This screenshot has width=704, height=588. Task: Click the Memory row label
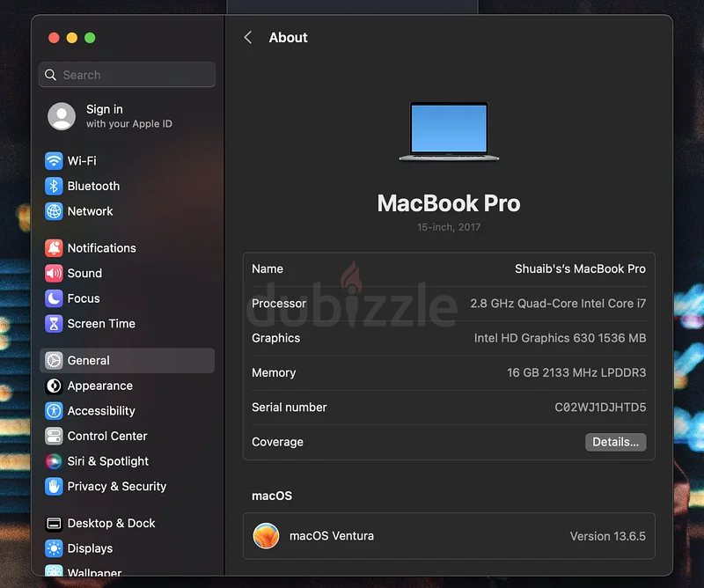[x=274, y=372]
